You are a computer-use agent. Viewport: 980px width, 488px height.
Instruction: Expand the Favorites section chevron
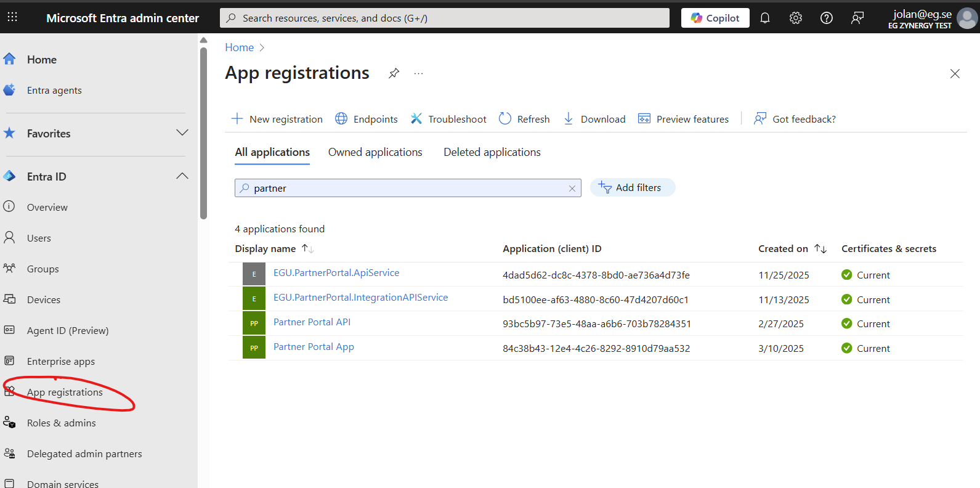tap(182, 133)
